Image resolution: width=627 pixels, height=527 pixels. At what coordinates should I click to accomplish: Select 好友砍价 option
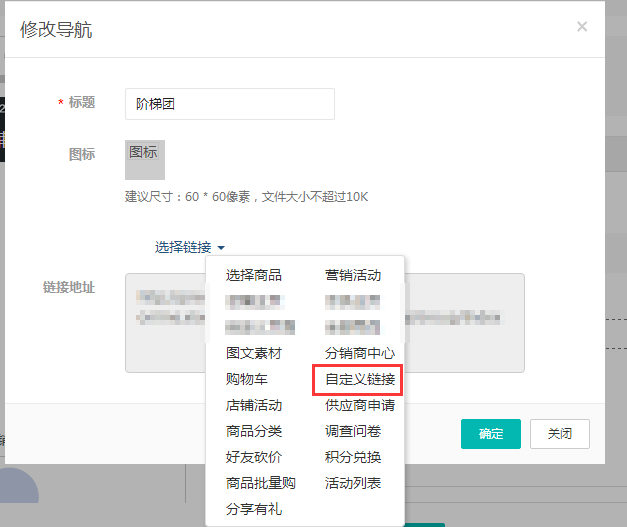tap(254, 457)
